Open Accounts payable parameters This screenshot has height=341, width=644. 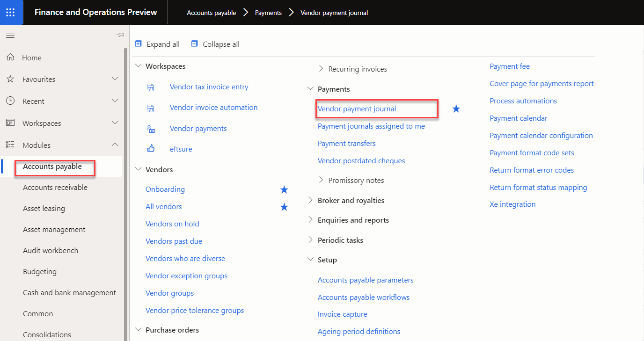[366, 280]
